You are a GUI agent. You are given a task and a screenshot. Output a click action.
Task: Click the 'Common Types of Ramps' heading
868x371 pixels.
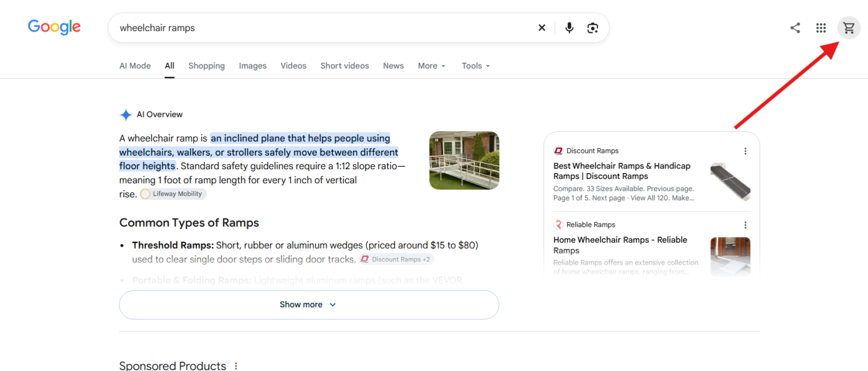pos(189,223)
